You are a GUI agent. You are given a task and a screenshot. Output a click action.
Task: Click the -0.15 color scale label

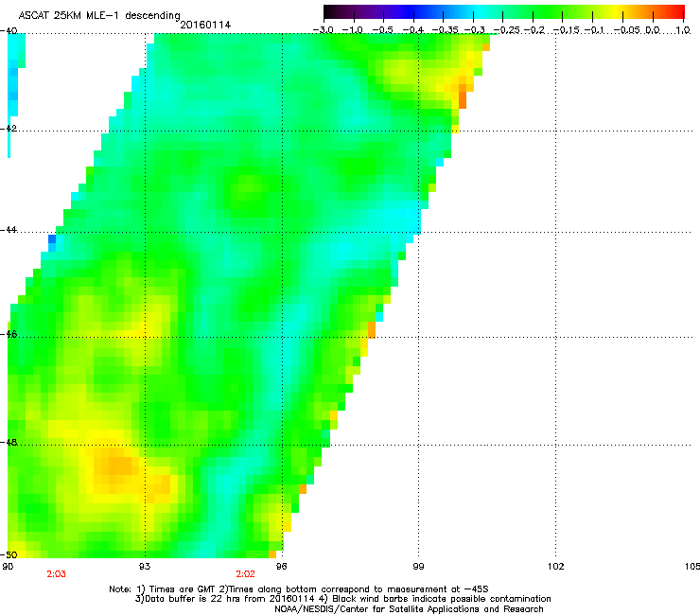pyautogui.click(x=567, y=30)
